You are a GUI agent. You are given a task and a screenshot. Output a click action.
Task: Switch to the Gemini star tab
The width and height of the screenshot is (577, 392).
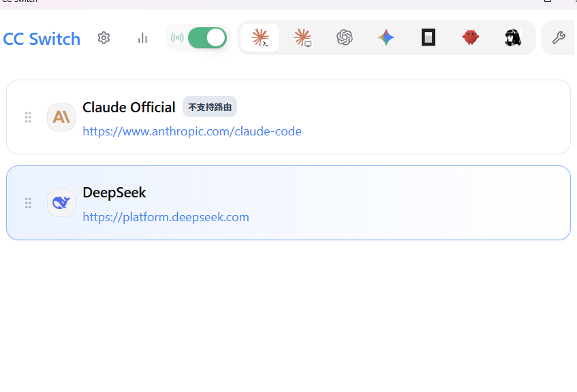(386, 37)
